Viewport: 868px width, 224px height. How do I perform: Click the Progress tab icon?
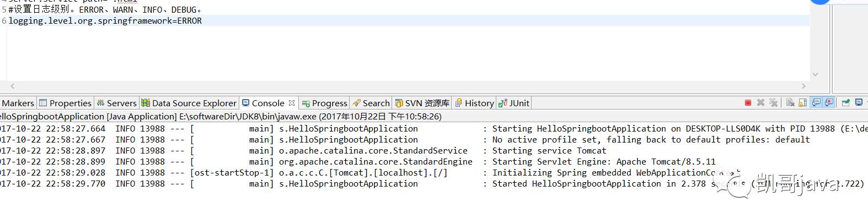(306, 103)
